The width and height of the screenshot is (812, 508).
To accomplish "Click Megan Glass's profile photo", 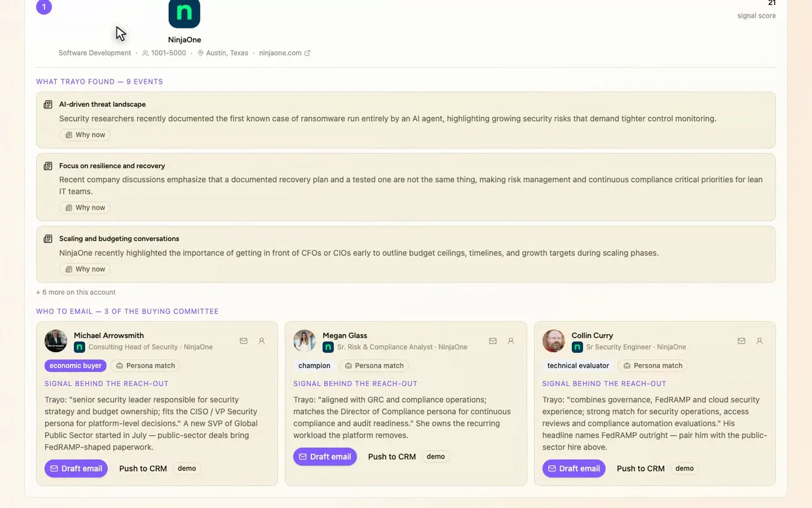I will click(x=304, y=341).
